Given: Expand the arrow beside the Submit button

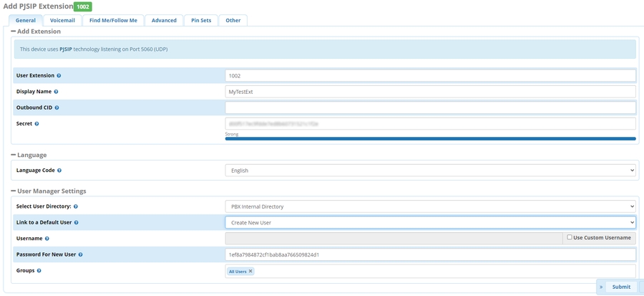Looking at the screenshot, I should 601,287.
